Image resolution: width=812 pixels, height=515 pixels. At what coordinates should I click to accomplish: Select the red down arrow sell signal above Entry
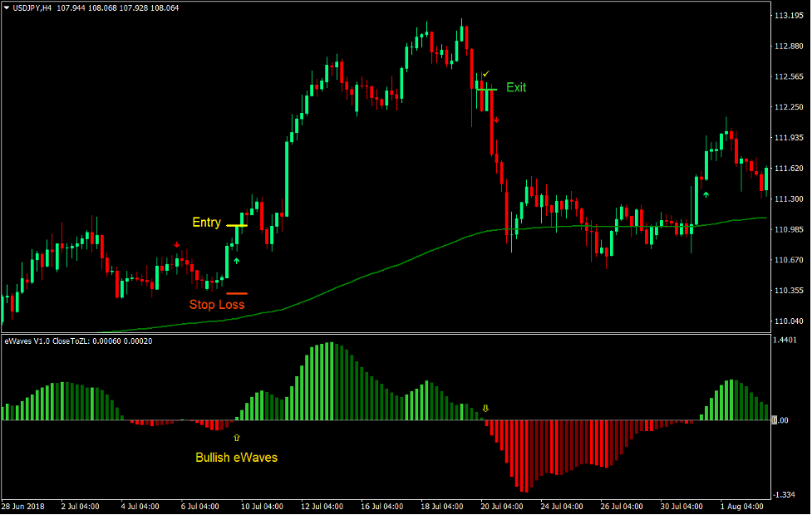[177, 244]
